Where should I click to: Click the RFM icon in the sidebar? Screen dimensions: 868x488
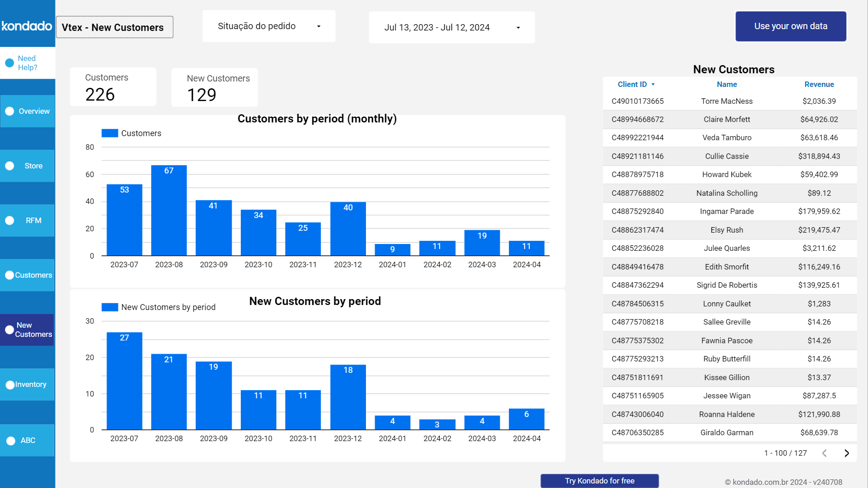coord(9,220)
